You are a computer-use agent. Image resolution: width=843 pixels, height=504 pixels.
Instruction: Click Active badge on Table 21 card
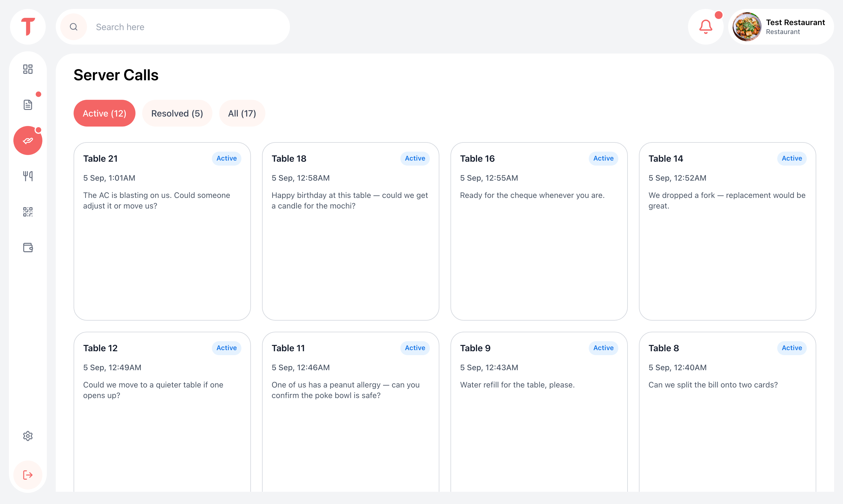tap(227, 159)
